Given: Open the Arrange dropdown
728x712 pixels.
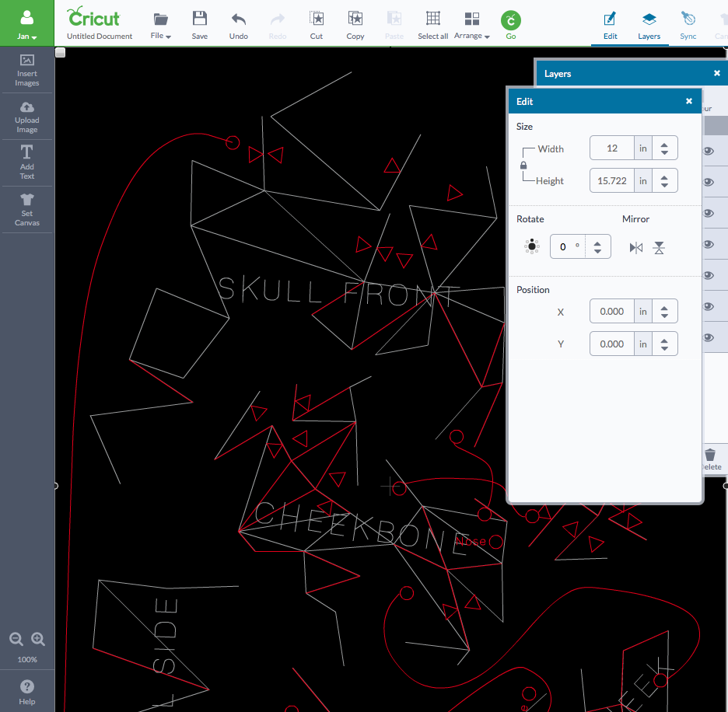Looking at the screenshot, I should coord(471,26).
